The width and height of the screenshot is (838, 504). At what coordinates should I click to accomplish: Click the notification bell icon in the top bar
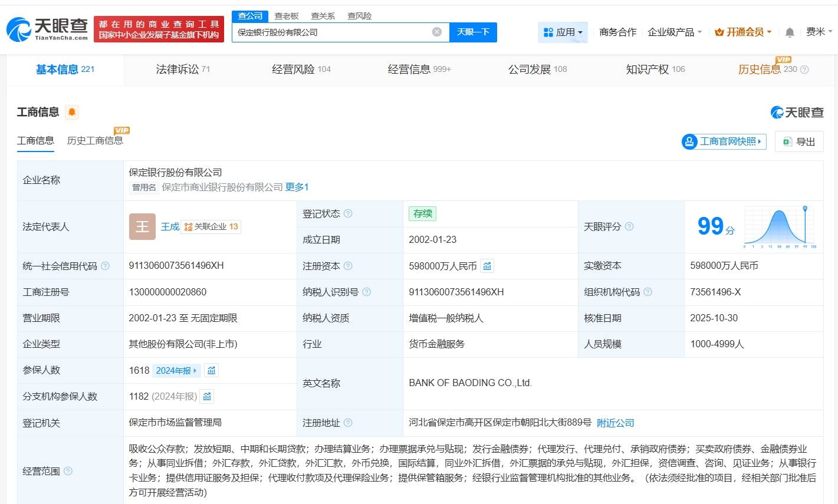coord(790,32)
